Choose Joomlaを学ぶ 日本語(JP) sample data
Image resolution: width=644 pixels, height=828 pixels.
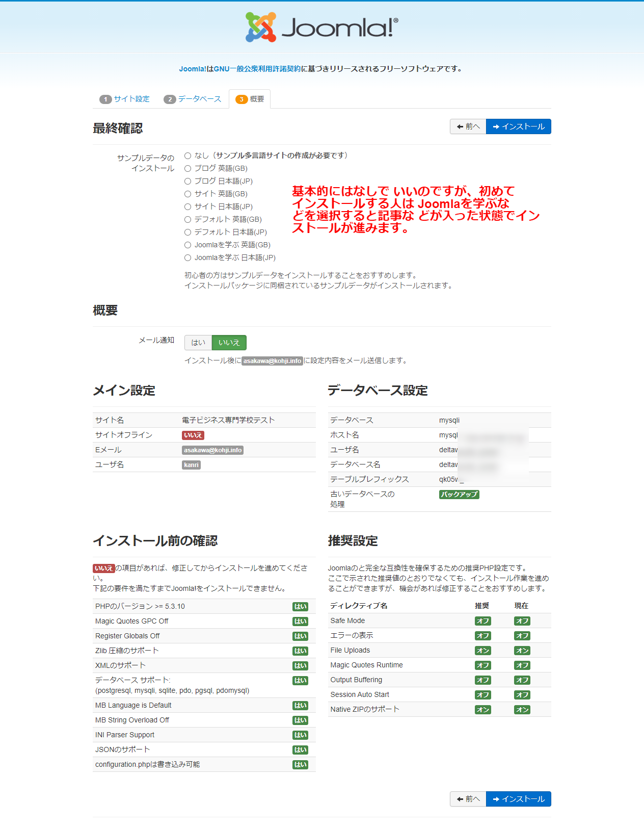tap(188, 257)
